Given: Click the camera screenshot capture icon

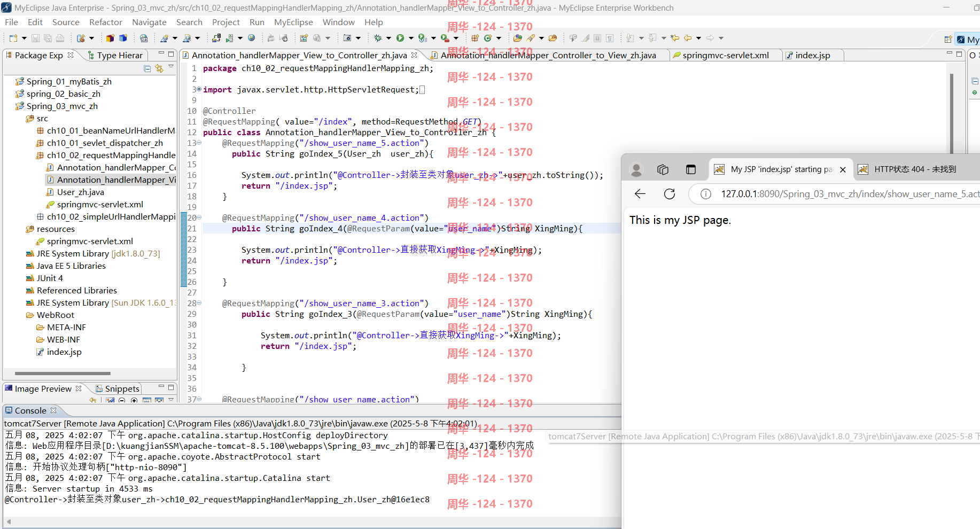Looking at the screenshot, I should pyautogui.click(x=347, y=38).
